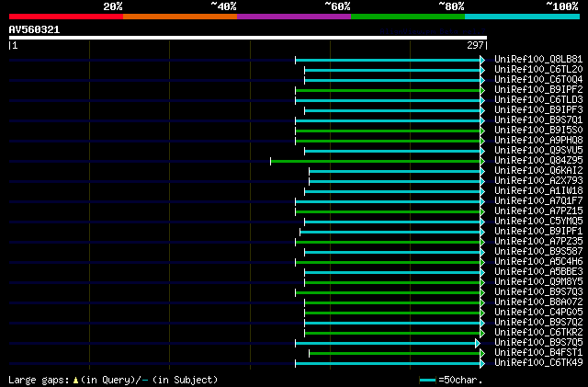Image resolution: width=588 pixels, height=387 pixels.
Task: Select the UniRef100_B9IPF1 label
Action: pos(538,232)
